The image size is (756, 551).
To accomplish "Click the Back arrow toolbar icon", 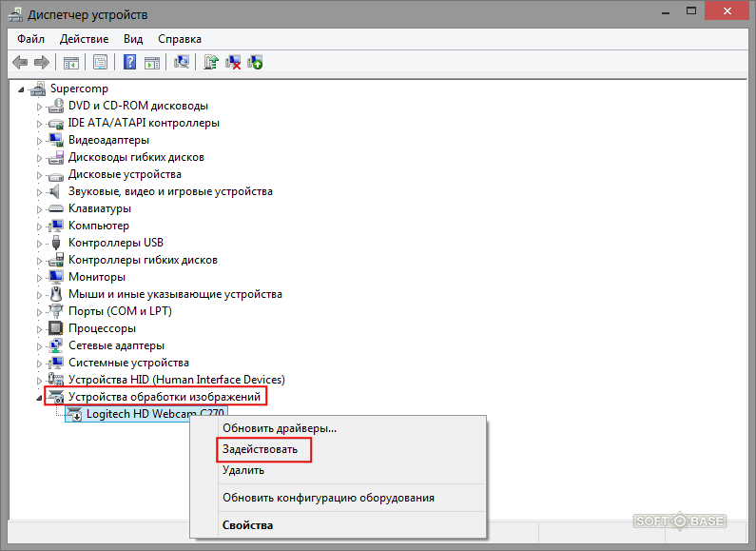I will (x=20, y=62).
